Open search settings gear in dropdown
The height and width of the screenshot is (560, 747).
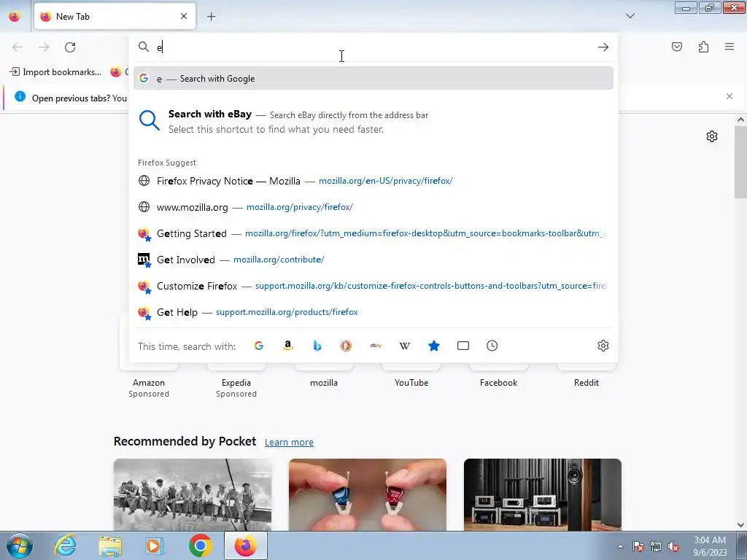[x=603, y=346]
